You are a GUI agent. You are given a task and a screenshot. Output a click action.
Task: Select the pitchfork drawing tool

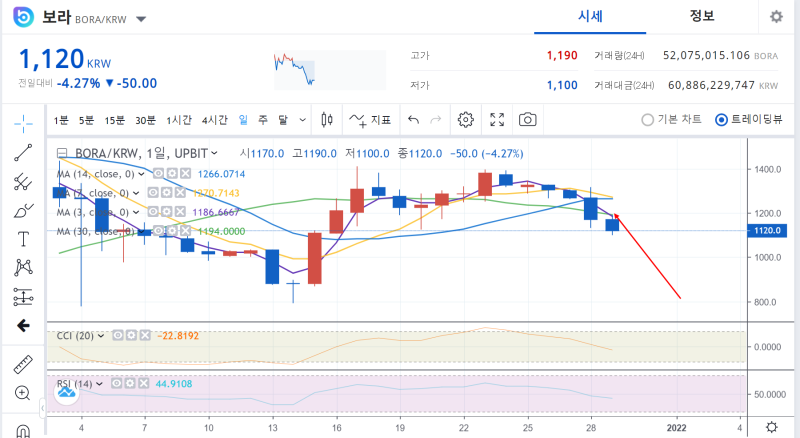click(x=23, y=182)
